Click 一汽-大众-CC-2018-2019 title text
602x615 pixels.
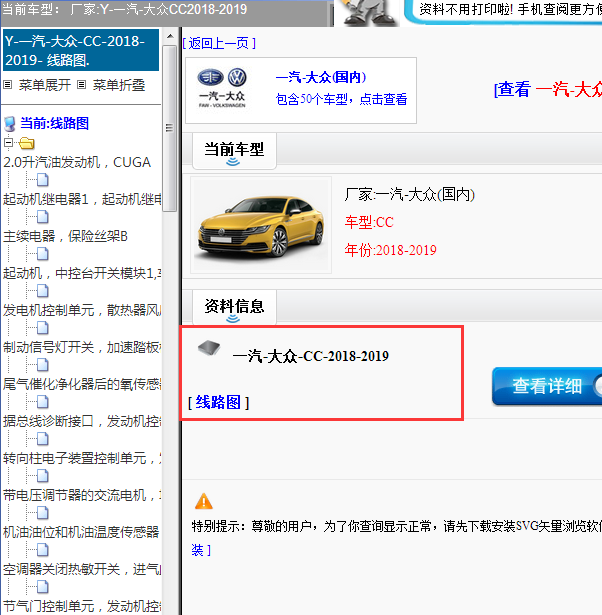pos(311,356)
